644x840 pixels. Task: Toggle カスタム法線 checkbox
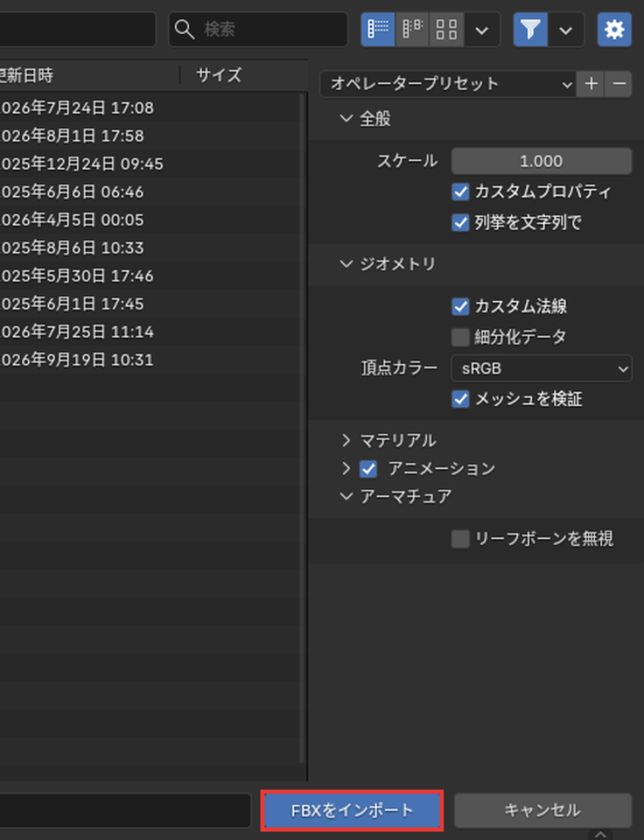point(460,306)
